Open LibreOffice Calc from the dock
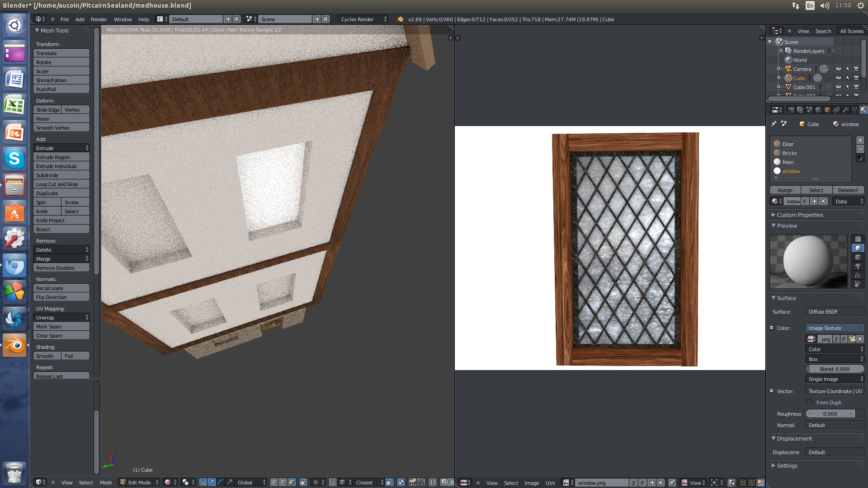This screenshot has width=868, height=488. pyautogui.click(x=14, y=106)
